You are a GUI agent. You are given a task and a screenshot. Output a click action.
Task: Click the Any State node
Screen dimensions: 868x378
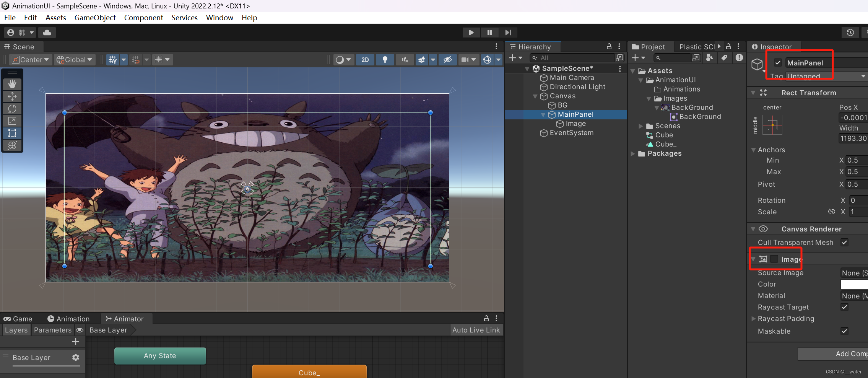160,356
